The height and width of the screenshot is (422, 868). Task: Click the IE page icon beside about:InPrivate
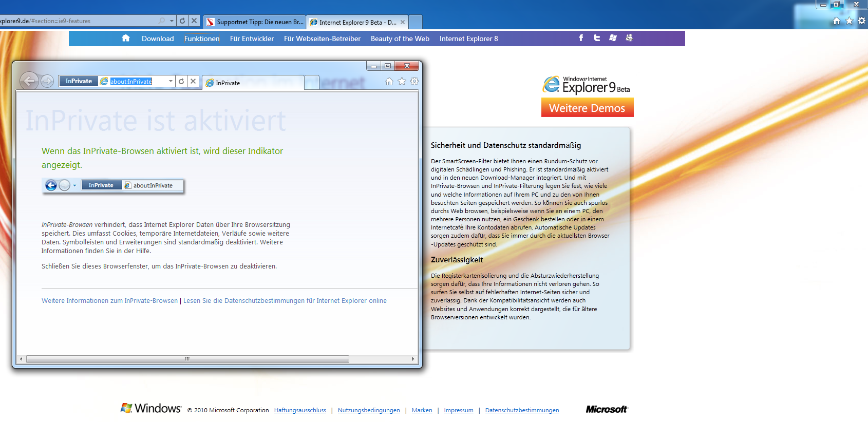pyautogui.click(x=104, y=81)
